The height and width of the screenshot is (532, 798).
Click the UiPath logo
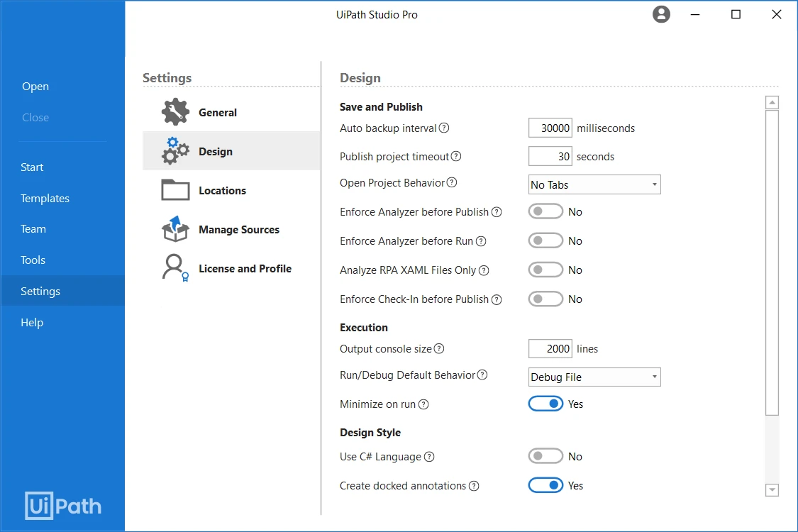[x=63, y=506]
